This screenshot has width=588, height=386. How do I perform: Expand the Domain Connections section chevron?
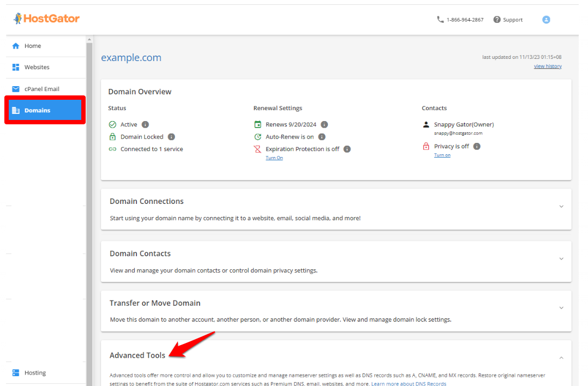coord(561,207)
